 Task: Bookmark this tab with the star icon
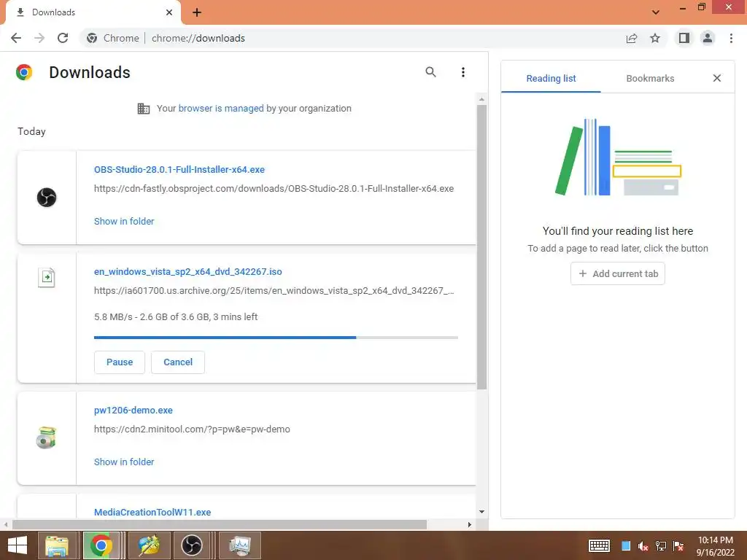tap(655, 38)
